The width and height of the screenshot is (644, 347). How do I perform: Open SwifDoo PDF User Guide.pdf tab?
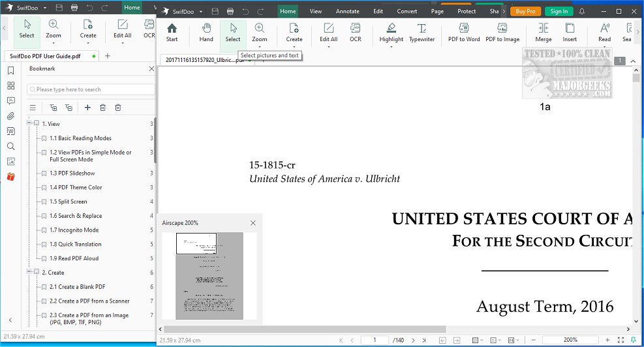52,56
